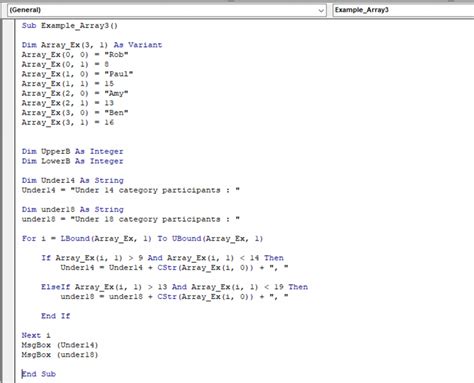This screenshot has width=474, height=383.
Task: Click the 'Dim Under14 As String' line
Action: 73,180
